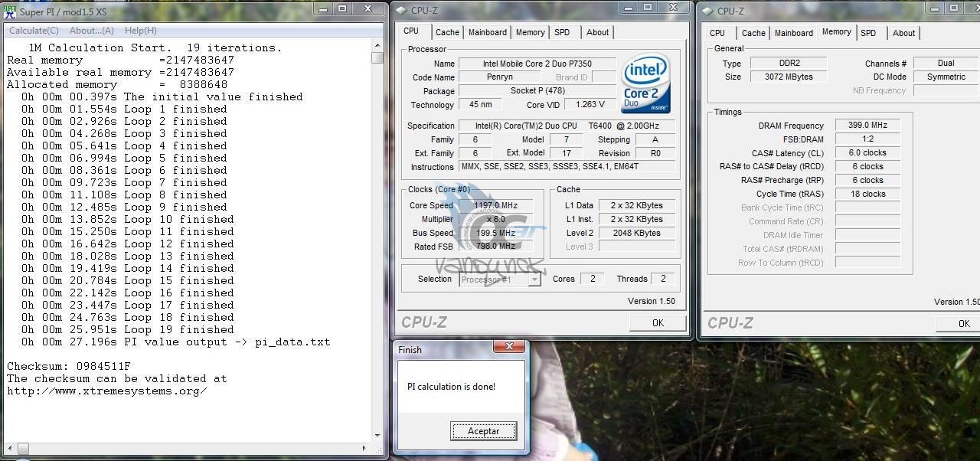Switch to Cache tab in middle CPU-Z window

(x=447, y=32)
